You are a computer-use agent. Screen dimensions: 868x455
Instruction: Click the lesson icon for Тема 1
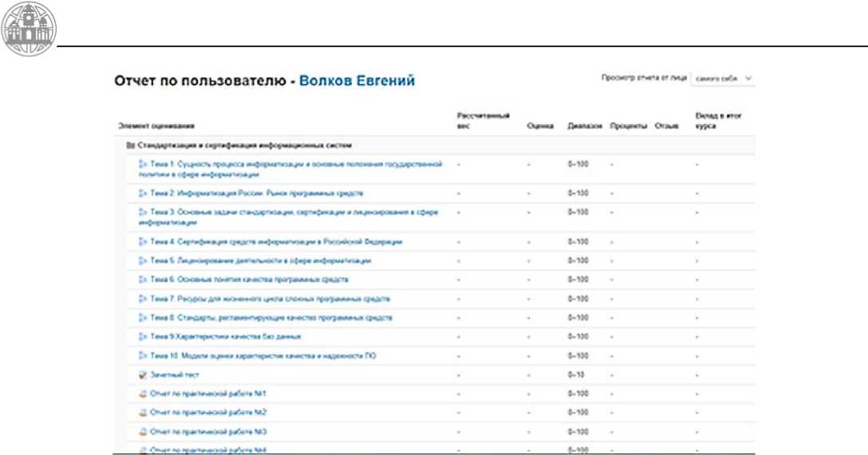(x=143, y=164)
